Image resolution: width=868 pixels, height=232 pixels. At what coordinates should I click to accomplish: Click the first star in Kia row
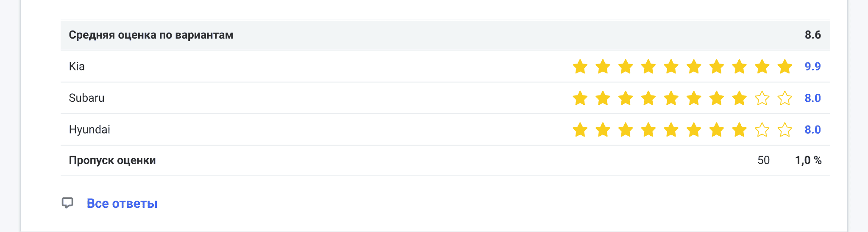click(580, 67)
